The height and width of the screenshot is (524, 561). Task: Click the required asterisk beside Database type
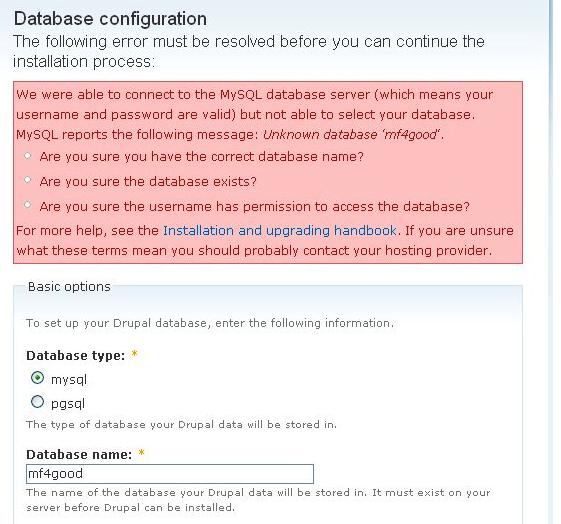135,354
